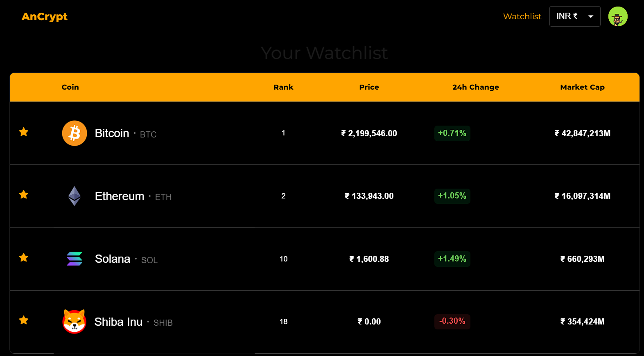644x356 pixels.
Task: Select the SOL ticker symbol
Action: [149, 260]
